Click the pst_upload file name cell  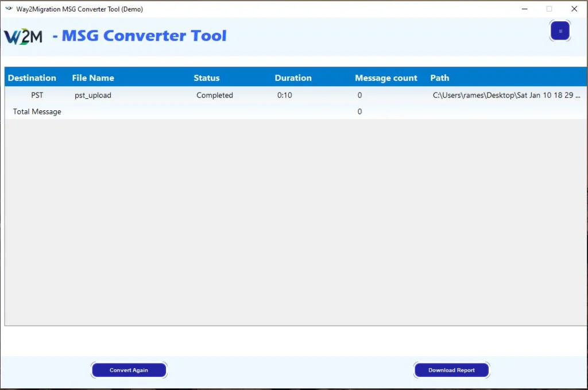93,95
